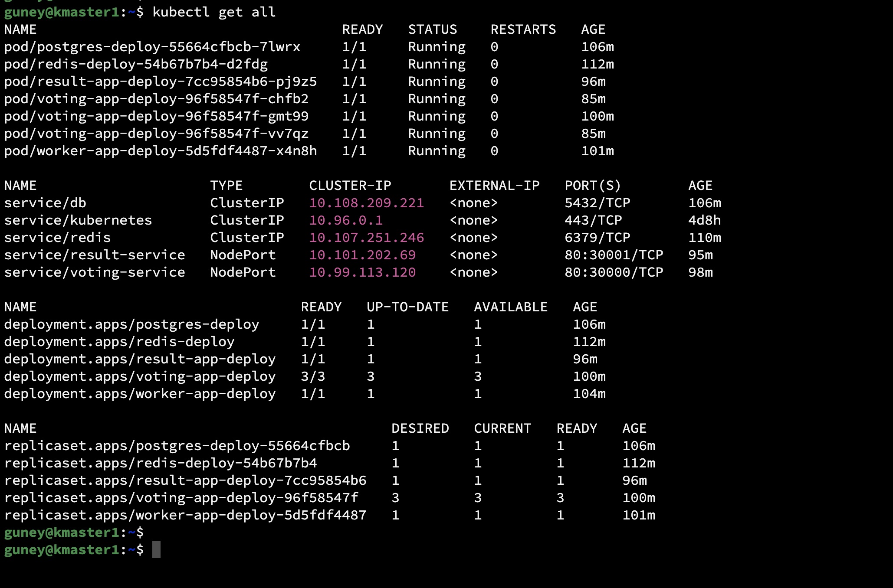Viewport: 893px width, 588px height.
Task: Click cluster IP 10.107.251.246
Action: point(367,238)
